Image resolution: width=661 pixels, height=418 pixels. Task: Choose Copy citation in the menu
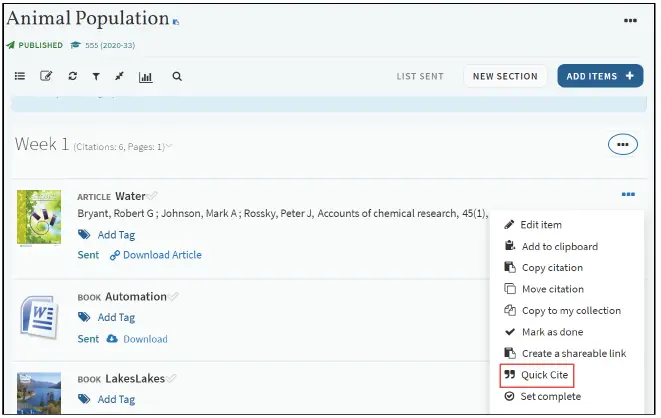point(552,268)
